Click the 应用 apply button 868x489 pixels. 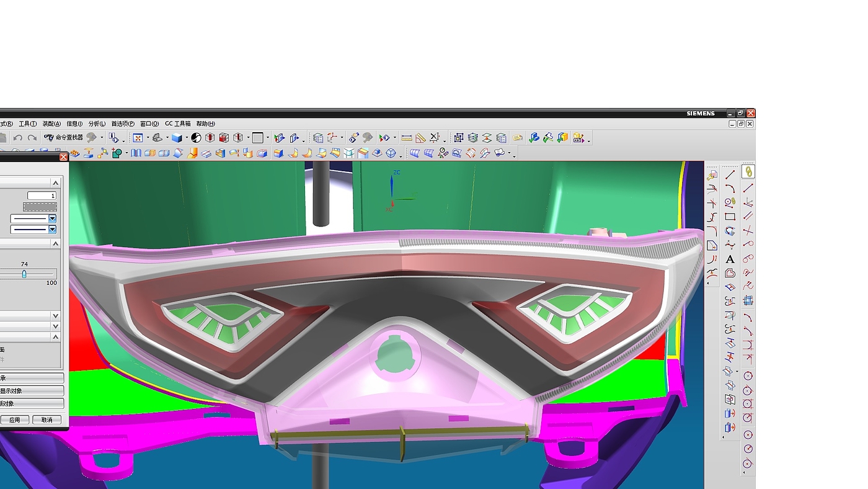pos(14,420)
